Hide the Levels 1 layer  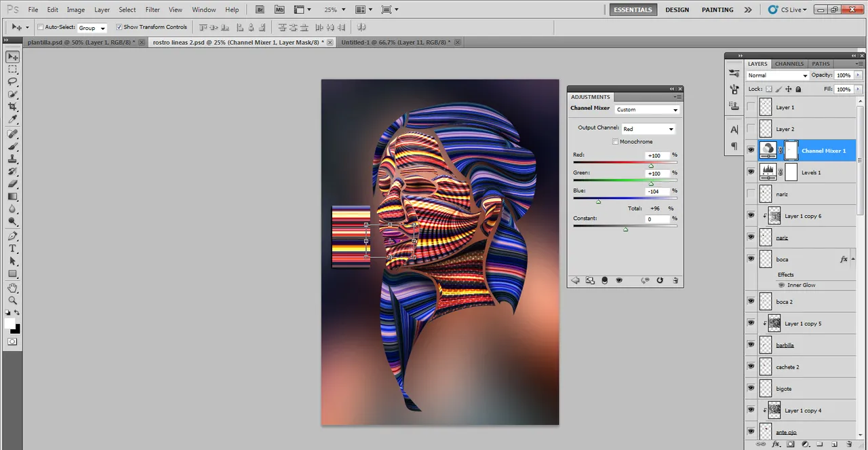pos(751,172)
